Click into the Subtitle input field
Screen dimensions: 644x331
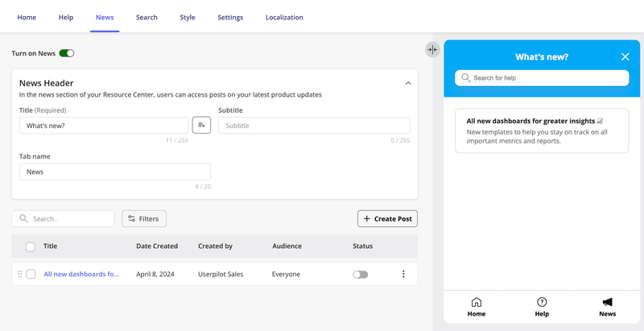tap(314, 126)
